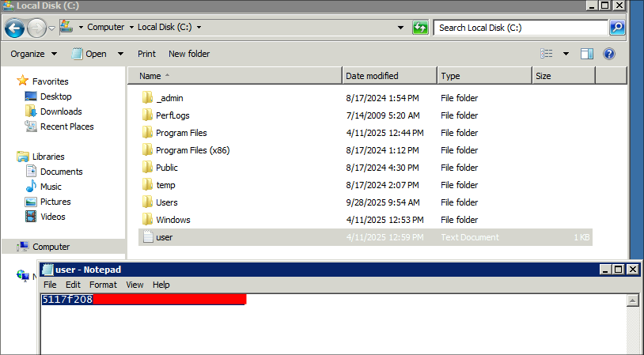
Task: Open the view options dropdown arrow
Action: tap(566, 54)
